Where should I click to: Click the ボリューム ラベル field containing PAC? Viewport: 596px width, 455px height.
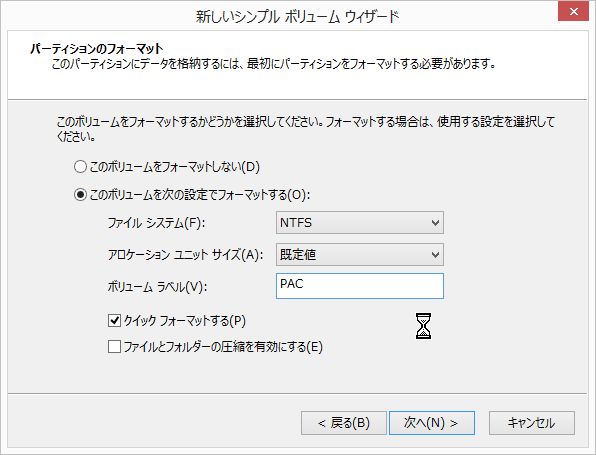(x=360, y=286)
